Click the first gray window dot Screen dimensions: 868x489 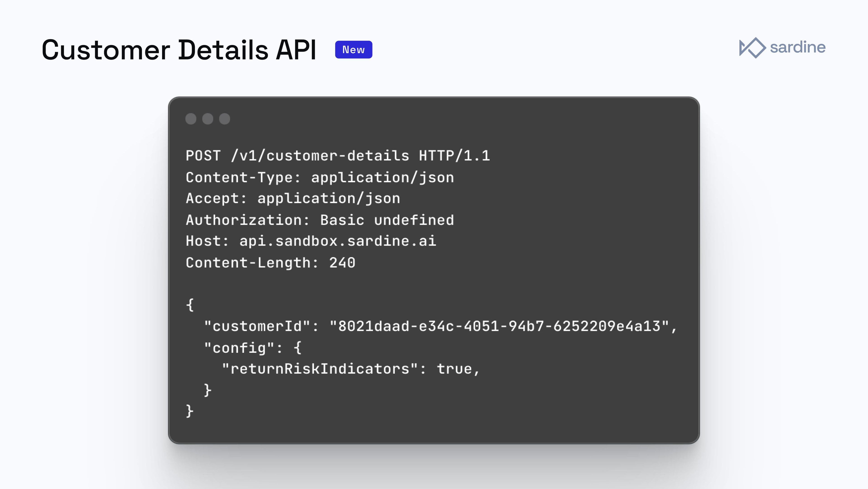191,119
